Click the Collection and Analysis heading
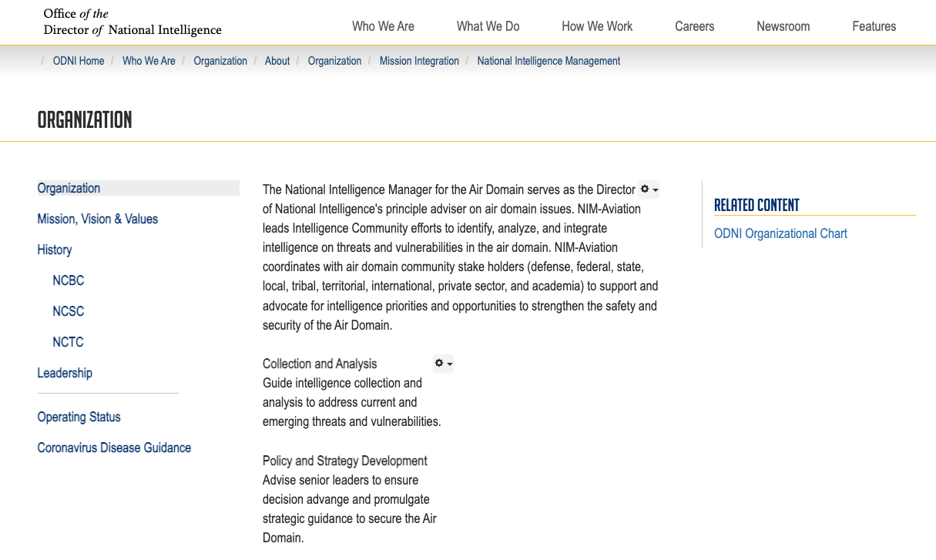The width and height of the screenshot is (936, 560). tap(320, 364)
